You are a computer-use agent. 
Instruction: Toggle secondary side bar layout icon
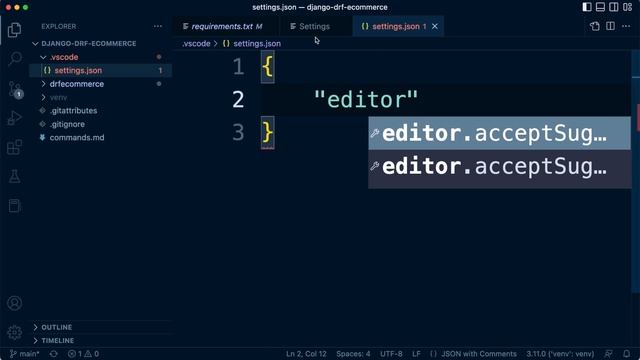coord(614,7)
